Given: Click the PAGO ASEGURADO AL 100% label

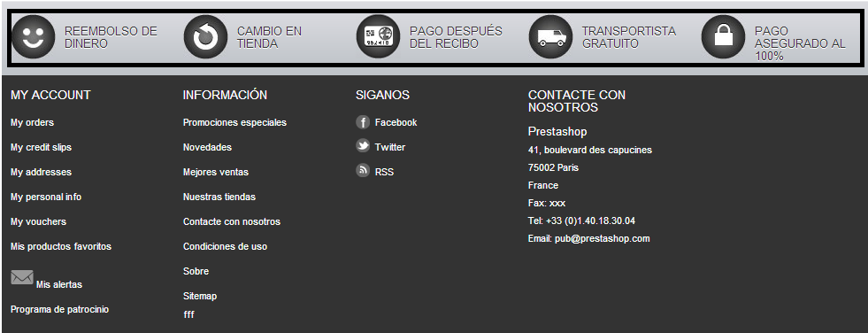Looking at the screenshot, I should pyautogui.click(x=800, y=43).
